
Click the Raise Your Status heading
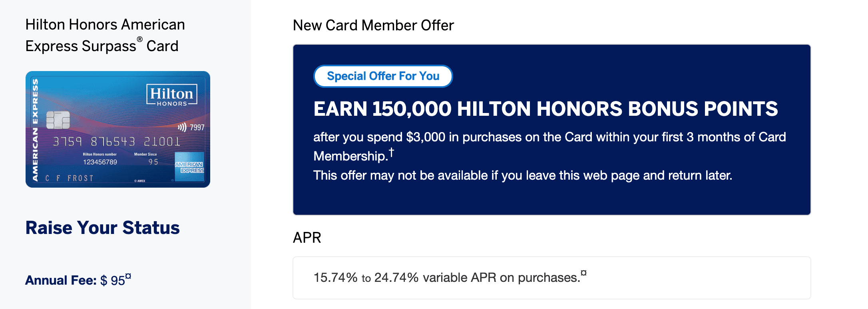103,228
